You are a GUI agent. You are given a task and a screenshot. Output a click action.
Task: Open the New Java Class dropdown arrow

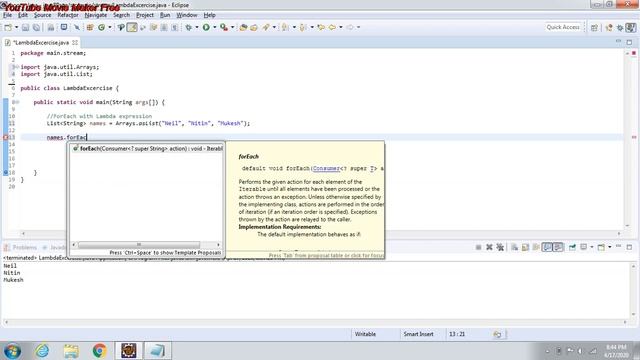(x=109, y=27)
